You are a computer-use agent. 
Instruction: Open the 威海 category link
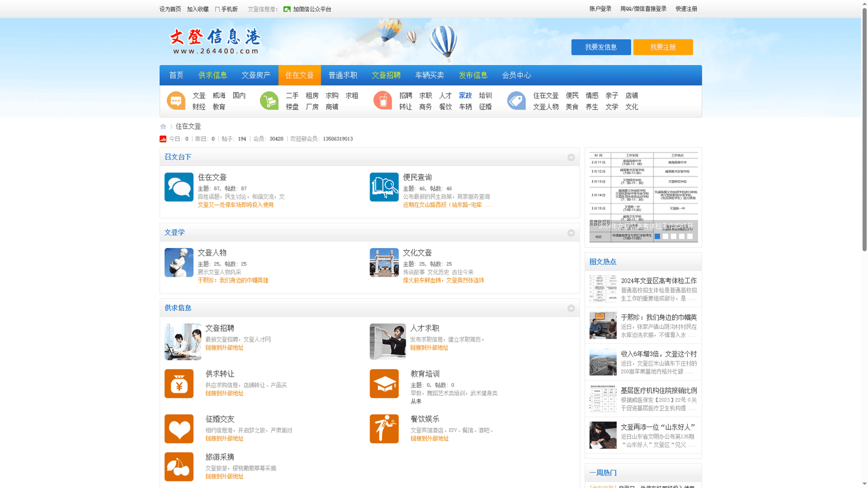point(219,95)
